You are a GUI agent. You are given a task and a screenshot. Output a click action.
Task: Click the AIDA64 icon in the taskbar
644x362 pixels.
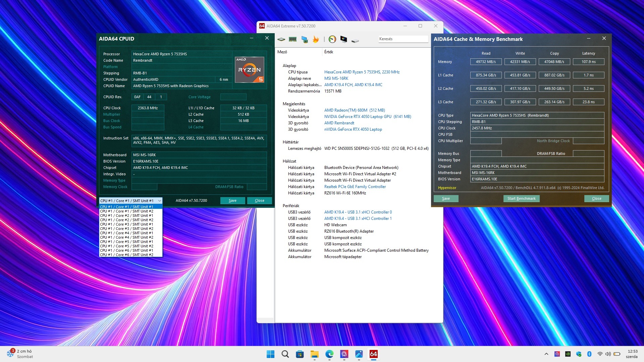[373, 354]
